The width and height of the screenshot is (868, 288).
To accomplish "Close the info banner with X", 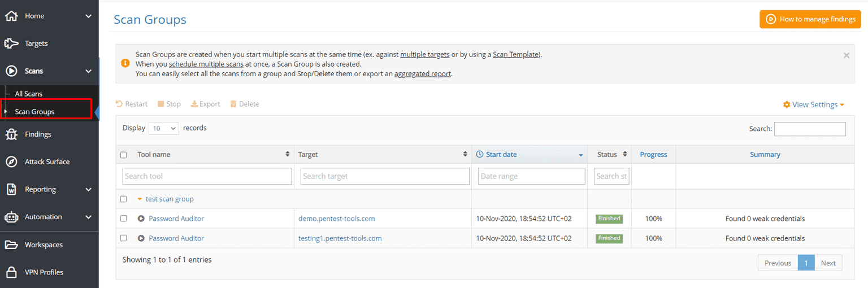I will pyautogui.click(x=846, y=55).
